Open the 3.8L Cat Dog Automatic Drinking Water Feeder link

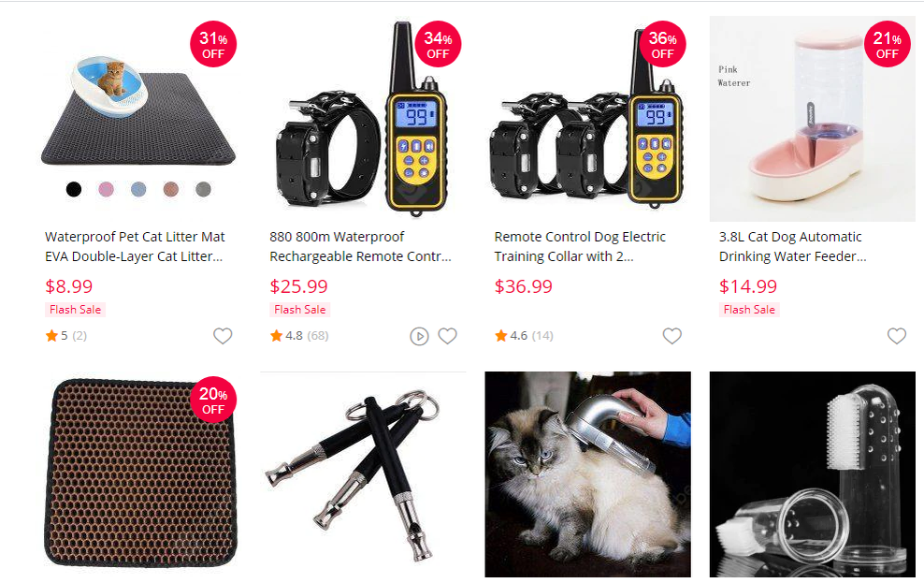[x=792, y=246]
